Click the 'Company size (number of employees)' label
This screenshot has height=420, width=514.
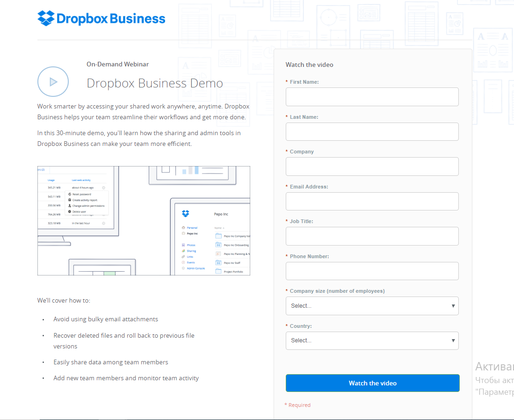tap(337, 291)
